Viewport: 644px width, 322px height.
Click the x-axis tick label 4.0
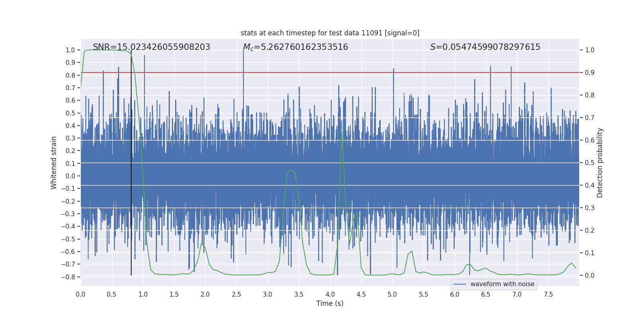(330, 294)
